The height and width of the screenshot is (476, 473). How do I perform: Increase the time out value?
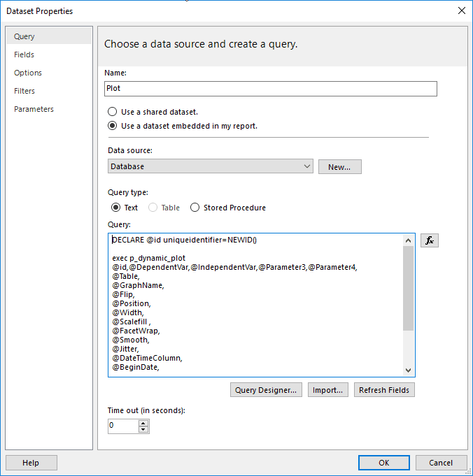[x=143, y=422]
